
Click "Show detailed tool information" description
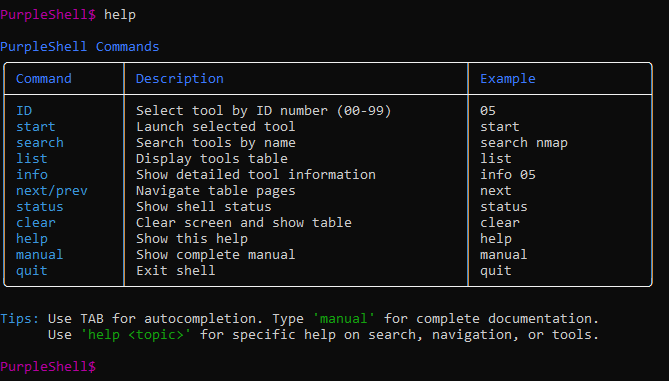tap(256, 175)
